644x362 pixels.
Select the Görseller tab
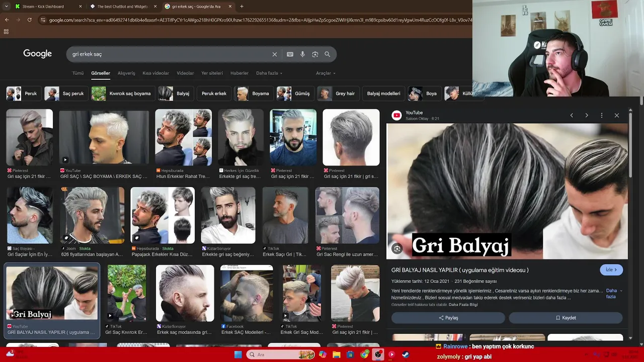101,73
